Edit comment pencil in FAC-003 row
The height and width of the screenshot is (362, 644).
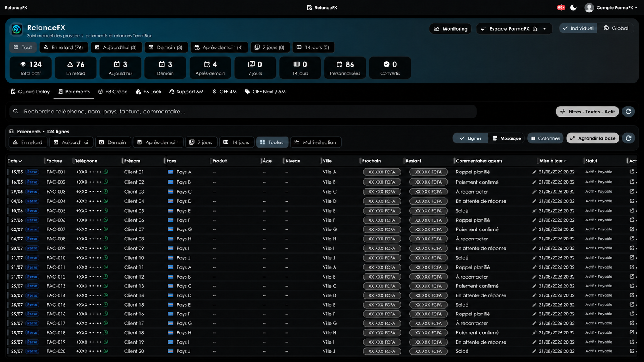(534, 192)
